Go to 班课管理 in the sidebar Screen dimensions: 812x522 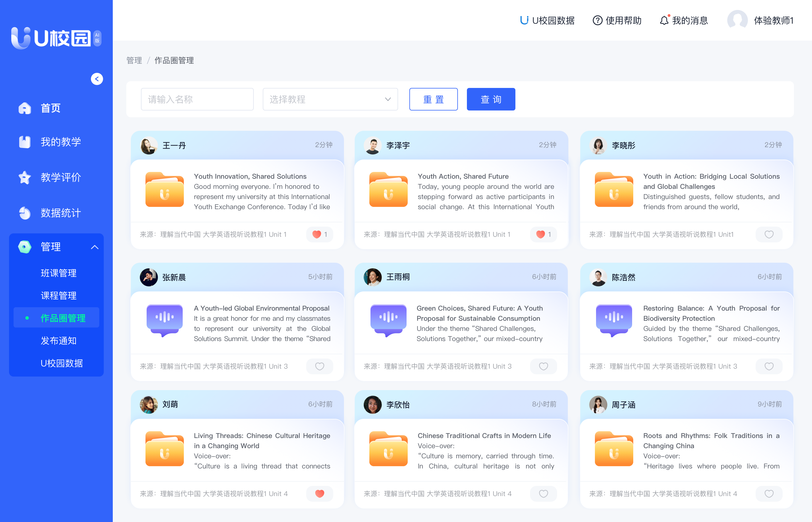[58, 273]
